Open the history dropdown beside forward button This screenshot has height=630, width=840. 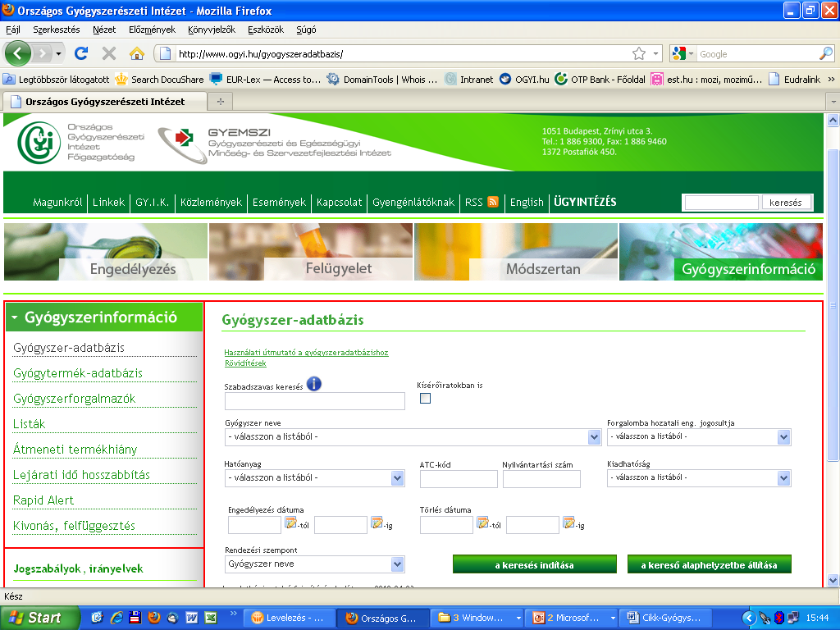[58, 53]
